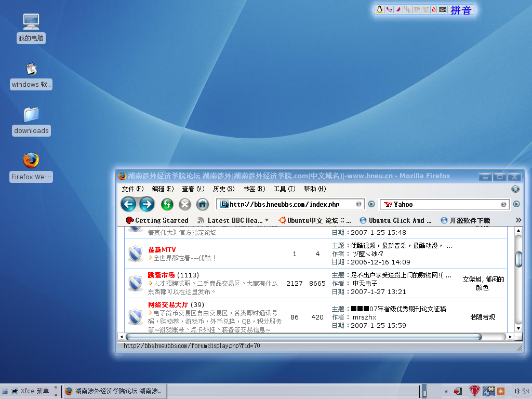This screenshot has height=399, width=532.
Task: Open the 文件(F) menu
Action: (132, 189)
